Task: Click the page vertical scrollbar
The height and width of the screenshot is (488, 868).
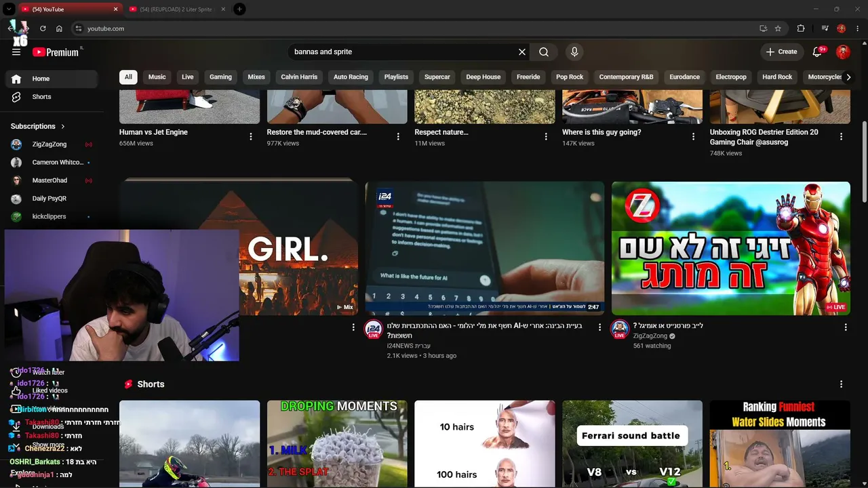Action: 864,163
